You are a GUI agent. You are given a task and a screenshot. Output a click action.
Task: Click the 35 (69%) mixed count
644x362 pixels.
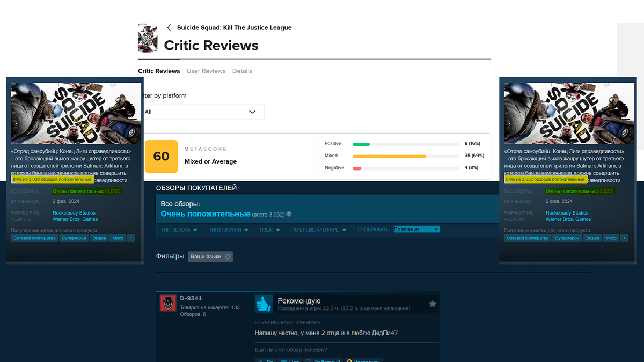pyautogui.click(x=474, y=156)
